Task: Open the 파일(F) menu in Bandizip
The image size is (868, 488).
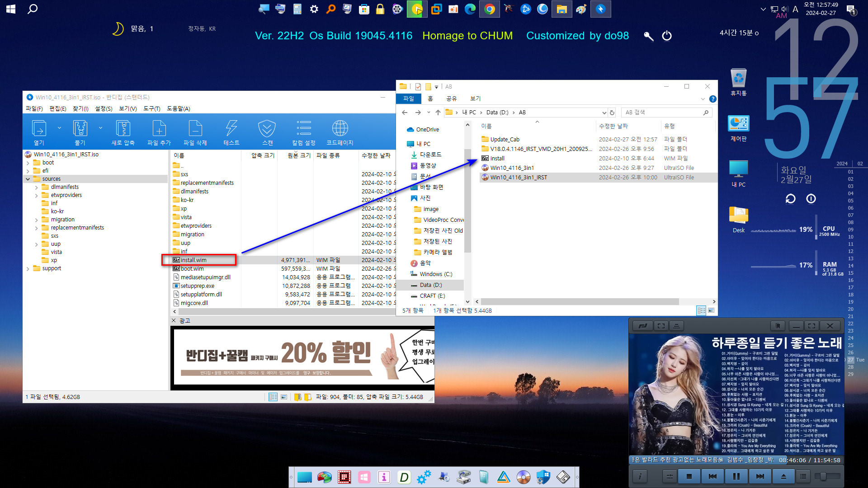Action: point(34,108)
